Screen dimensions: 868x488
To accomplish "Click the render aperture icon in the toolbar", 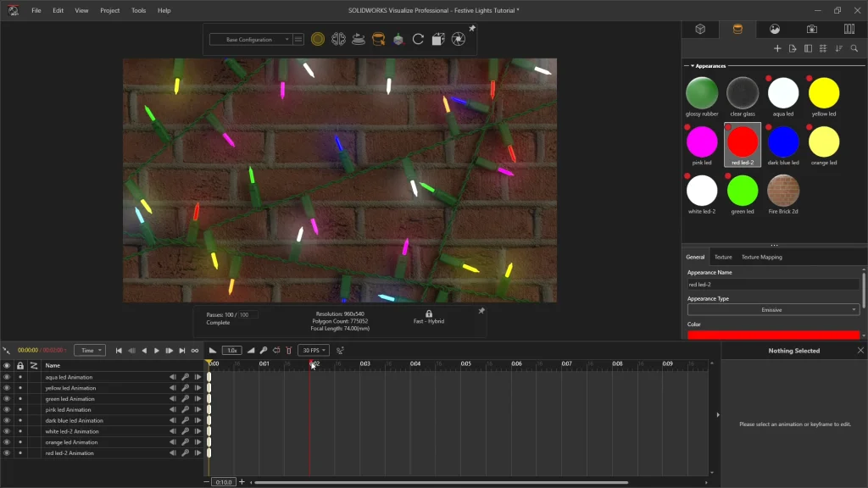I will pos(458,39).
